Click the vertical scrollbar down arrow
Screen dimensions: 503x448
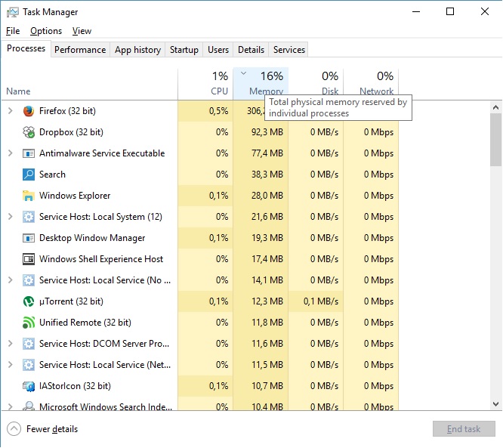coord(495,404)
